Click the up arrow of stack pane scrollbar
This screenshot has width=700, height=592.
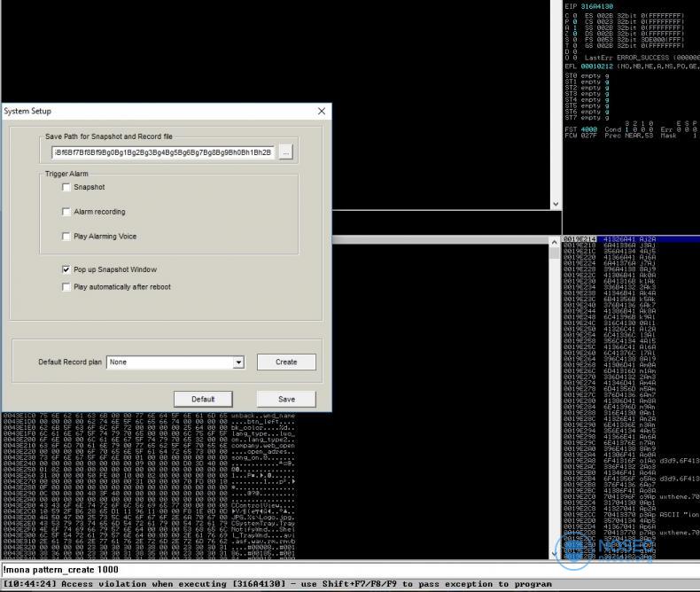555,242
